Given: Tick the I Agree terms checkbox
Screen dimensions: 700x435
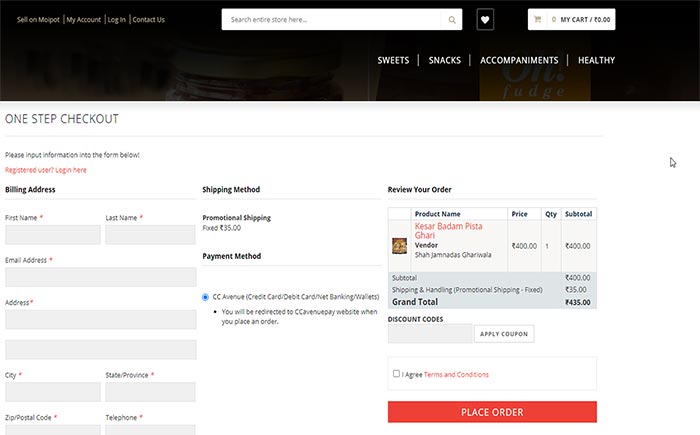Looking at the screenshot, I should pyautogui.click(x=396, y=373).
